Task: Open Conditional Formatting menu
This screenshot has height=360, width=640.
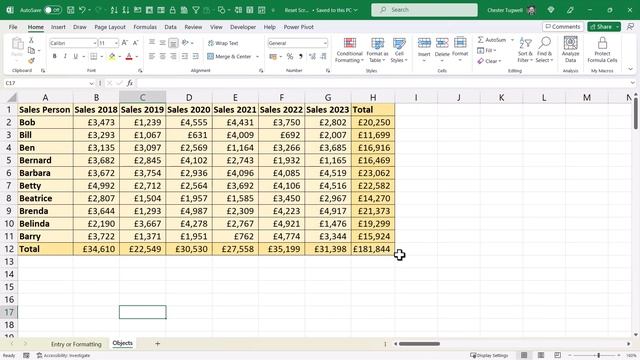Action: click(349, 50)
